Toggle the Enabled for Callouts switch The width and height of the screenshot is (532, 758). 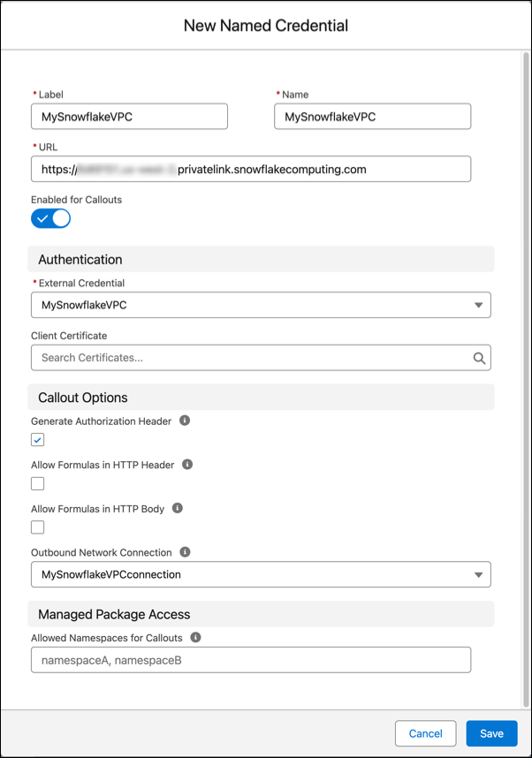pos(50,218)
